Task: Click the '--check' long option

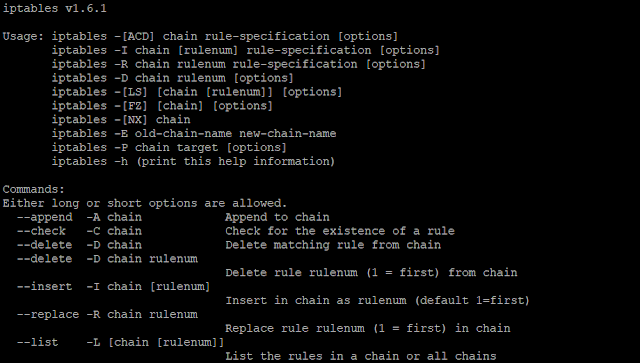Action: (x=41, y=231)
